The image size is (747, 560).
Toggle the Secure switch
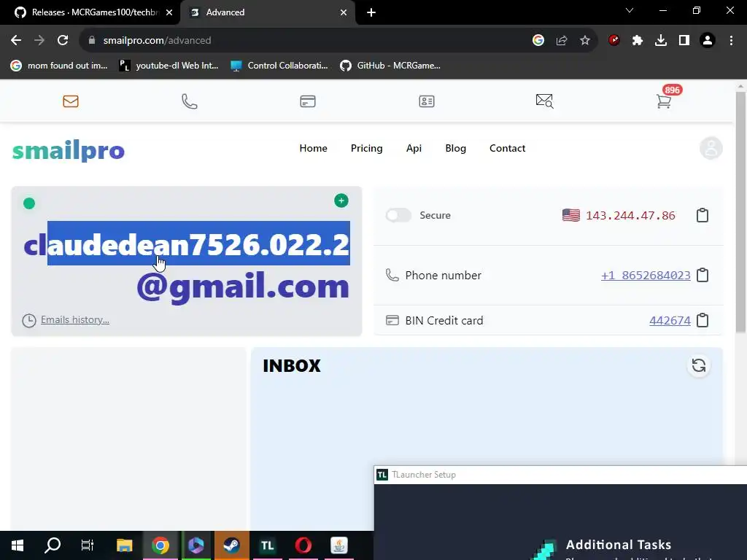[x=398, y=215]
